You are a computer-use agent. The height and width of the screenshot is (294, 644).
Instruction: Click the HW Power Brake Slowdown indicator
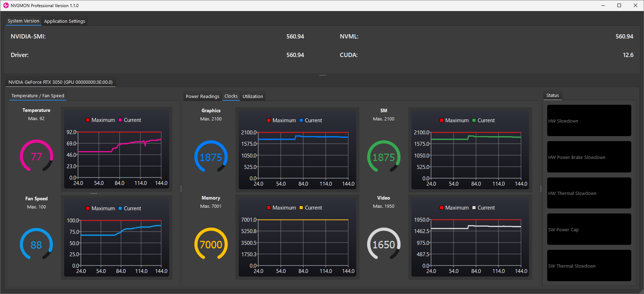[589, 157]
